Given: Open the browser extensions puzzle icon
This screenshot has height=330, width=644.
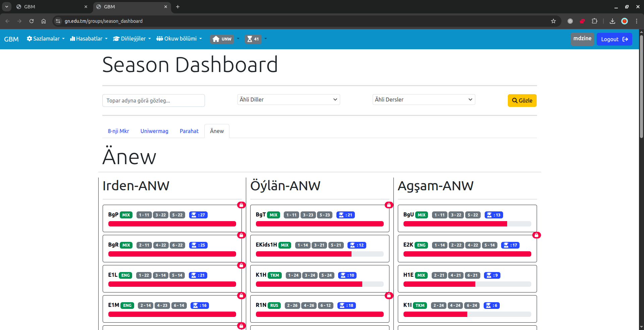Looking at the screenshot, I should point(594,21).
